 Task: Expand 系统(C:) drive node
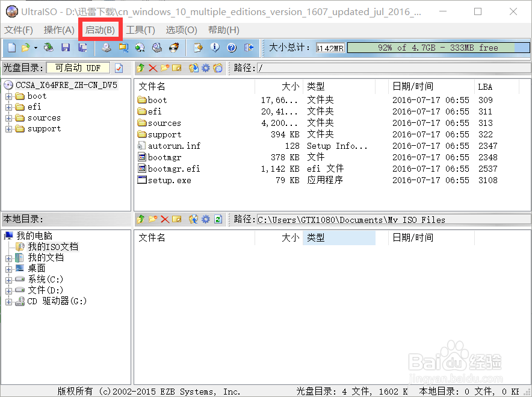pos(9,280)
